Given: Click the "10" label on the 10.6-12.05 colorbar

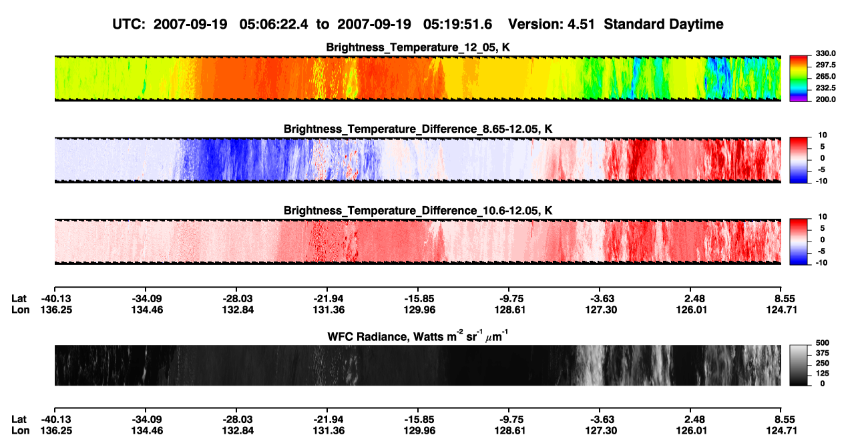Looking at the screenshot, I should tap(823, 216).
